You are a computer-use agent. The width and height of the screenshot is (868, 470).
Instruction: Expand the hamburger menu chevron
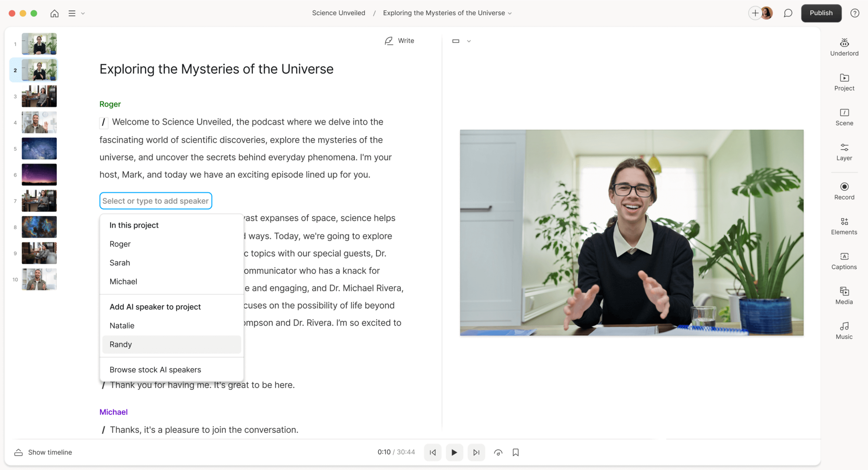pyautogui.click(x=84, y=13)
